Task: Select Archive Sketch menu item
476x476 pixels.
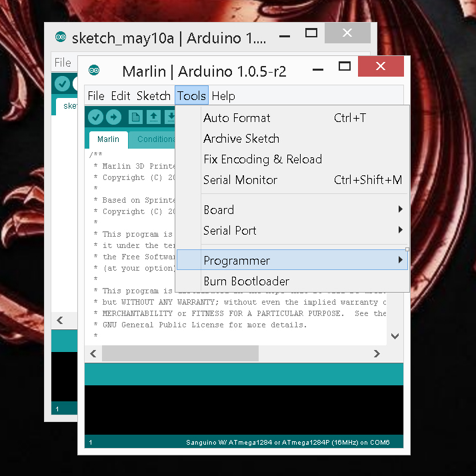Action: click(x=241, y=139)
